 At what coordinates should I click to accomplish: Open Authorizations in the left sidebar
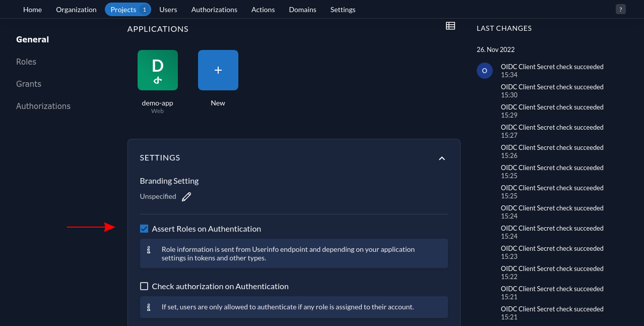(x=43, y=106)
